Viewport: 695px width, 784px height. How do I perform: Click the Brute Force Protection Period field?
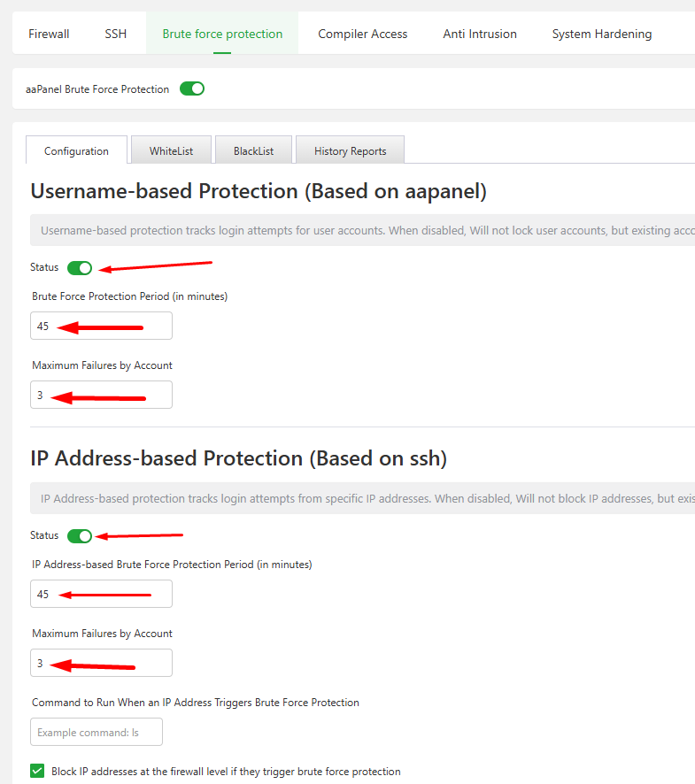(x=101, y=326)
